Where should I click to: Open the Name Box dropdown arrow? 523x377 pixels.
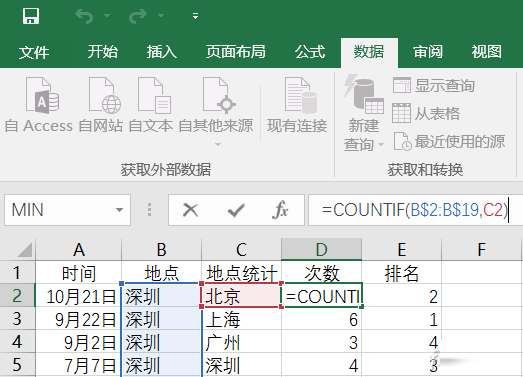click(x=119, y=210)
